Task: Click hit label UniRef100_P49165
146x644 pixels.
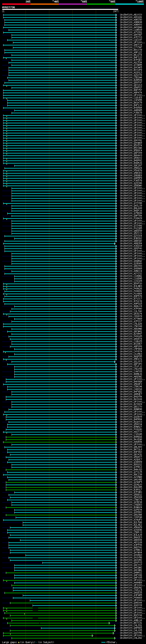Action: 131,336
